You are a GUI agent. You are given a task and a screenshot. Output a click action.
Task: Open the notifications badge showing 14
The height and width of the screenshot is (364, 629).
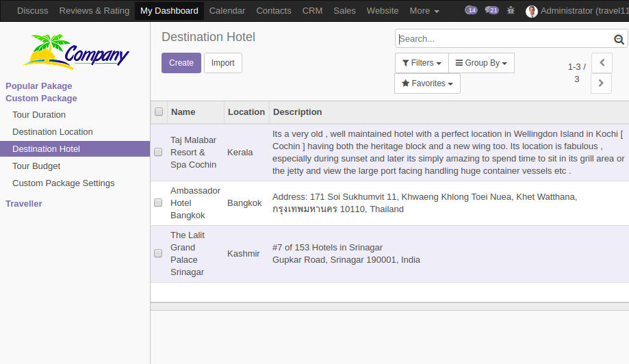471,10
